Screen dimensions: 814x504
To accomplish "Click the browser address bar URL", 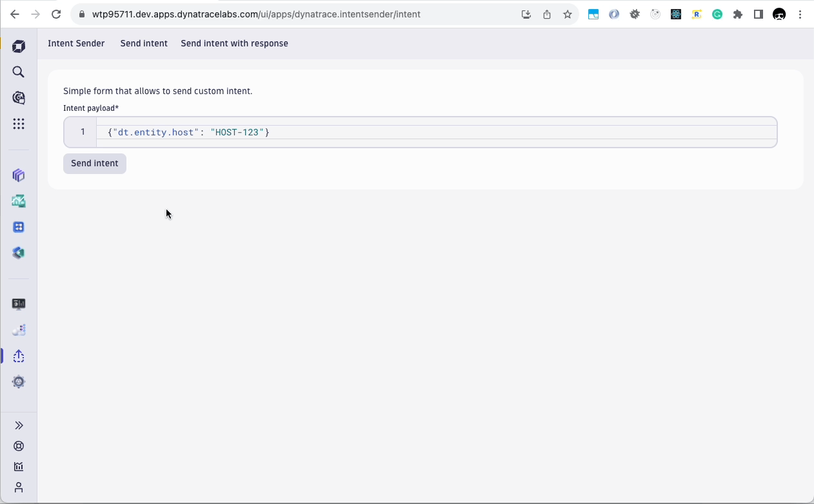I will click(256, 14).
